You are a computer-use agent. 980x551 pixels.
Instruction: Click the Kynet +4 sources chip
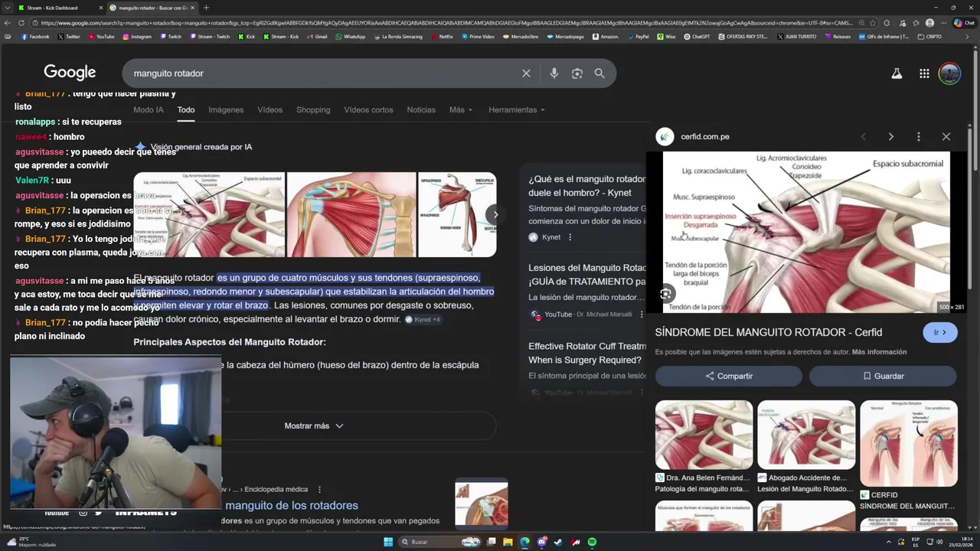(x=423, y=319)
